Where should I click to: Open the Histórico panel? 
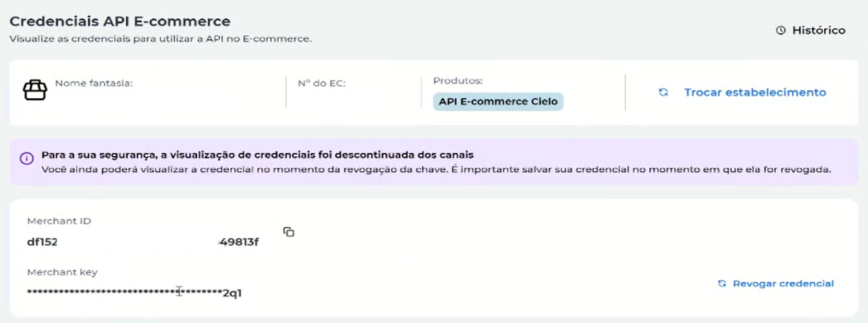pos(817,30)
